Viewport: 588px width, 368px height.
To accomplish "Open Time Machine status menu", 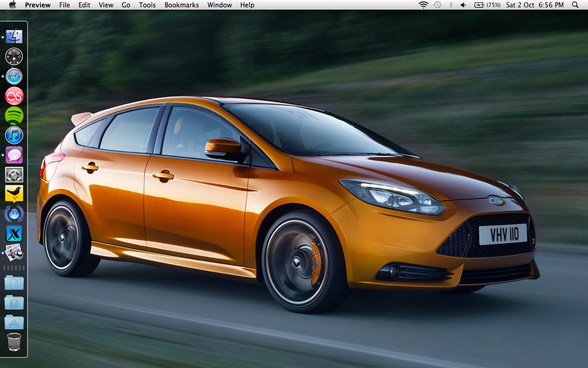I will (437, 5).
